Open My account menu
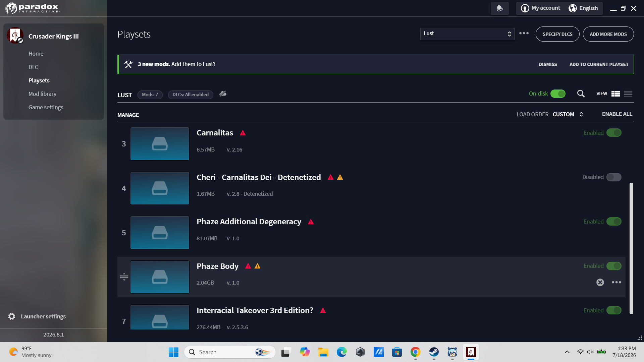This screenshot has height=362, width=644. click(540, 8)
